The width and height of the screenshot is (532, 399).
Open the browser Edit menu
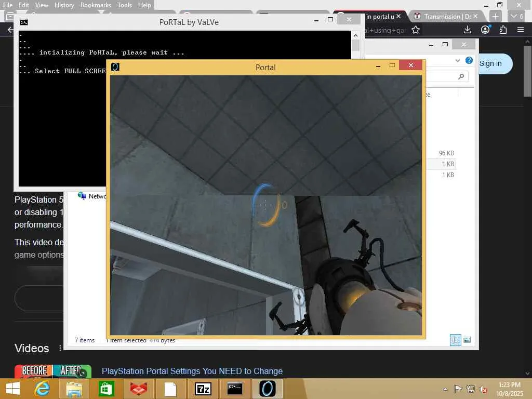pos(23,5)
